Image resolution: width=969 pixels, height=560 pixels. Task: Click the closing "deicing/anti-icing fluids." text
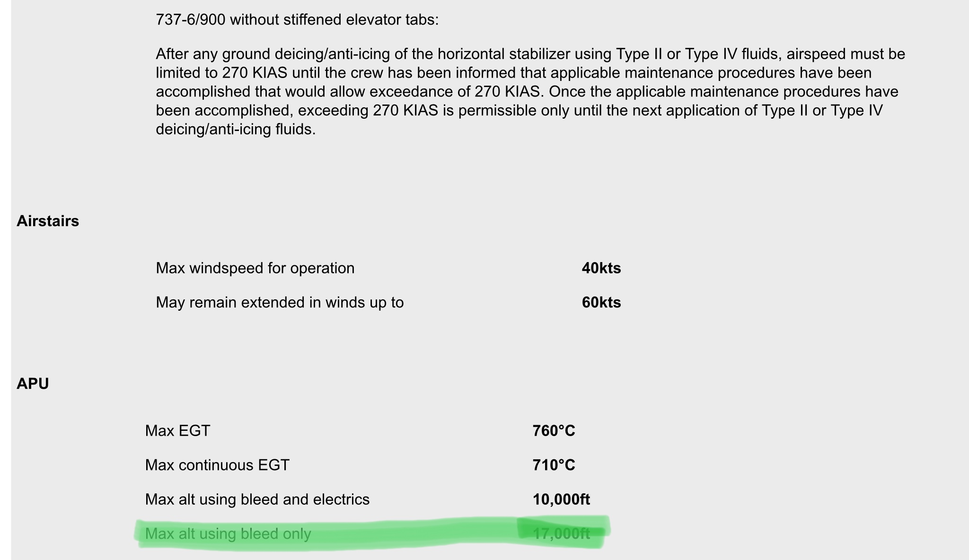(x=235, y=129)
